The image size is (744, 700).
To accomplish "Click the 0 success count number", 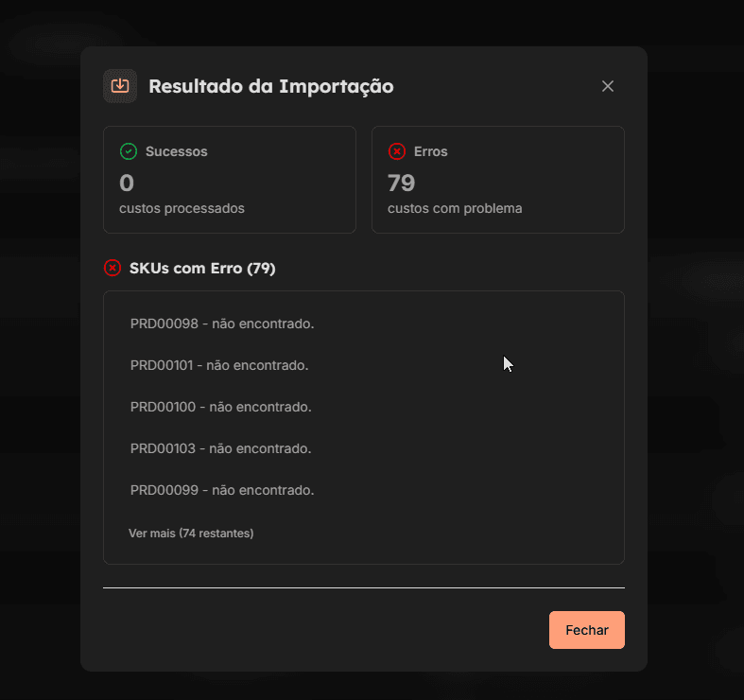I will coord(127,183).
